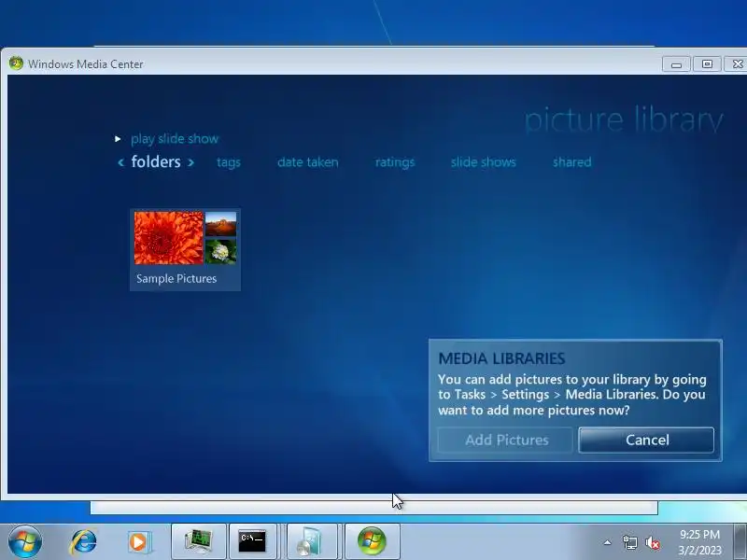Image resolution: width=747 pixels, height=560 pixels.
Task: Select the Windows Media Center taskbar icon
Action: (x=372, y=541)
